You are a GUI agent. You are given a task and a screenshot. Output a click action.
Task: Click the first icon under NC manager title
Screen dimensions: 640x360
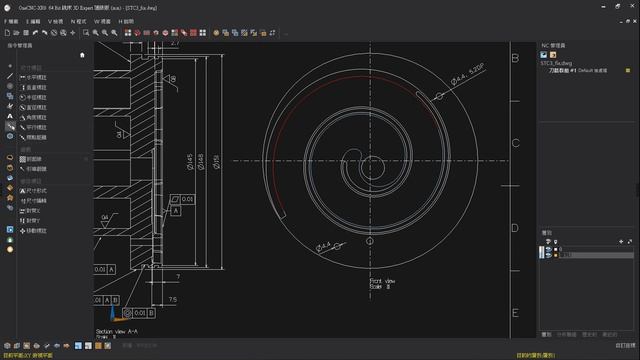544,55
